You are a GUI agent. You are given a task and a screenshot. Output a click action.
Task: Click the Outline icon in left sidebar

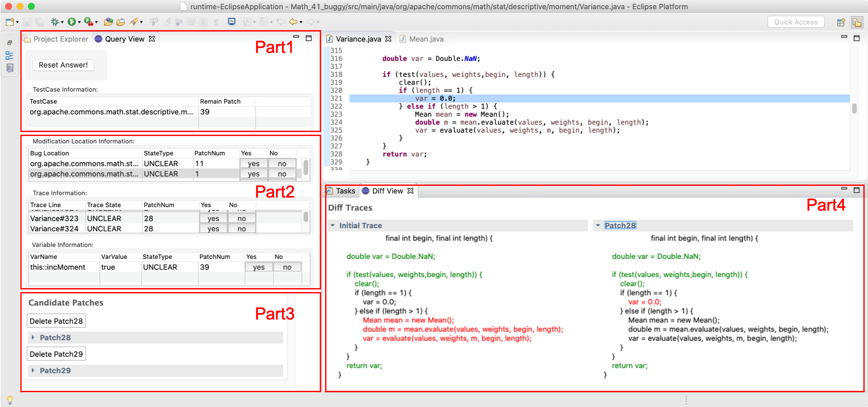9,56
